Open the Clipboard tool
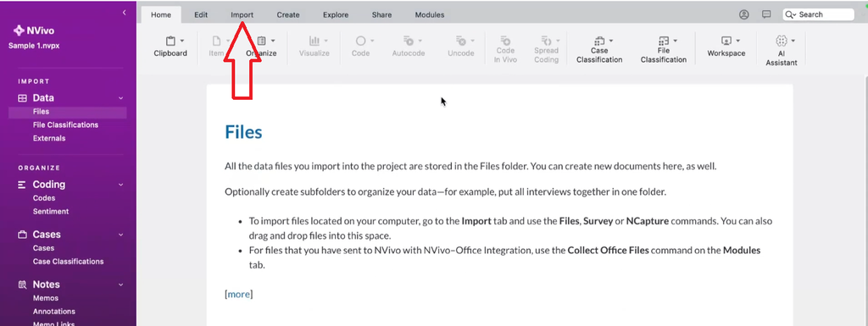Screen dimensions: 868x326 tap(170, 47)
